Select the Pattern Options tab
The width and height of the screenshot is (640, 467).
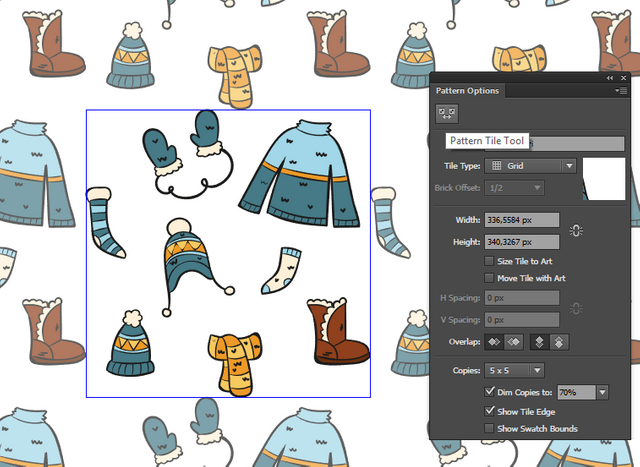pos(467,91)
